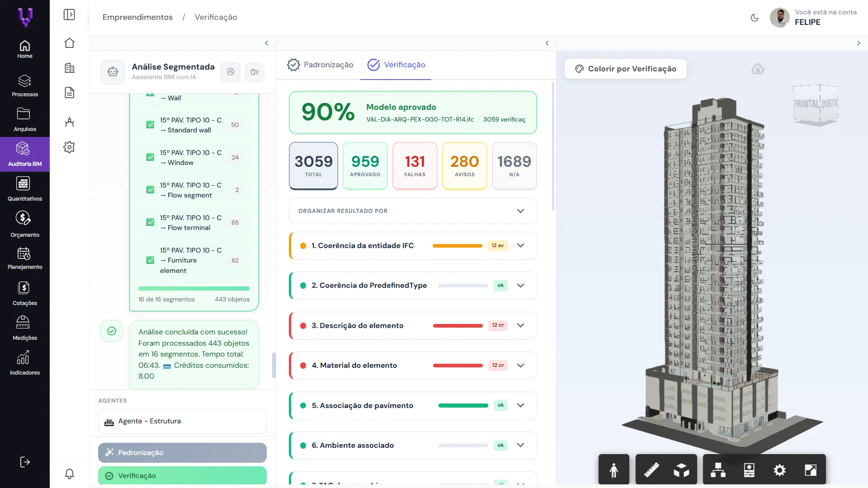Click the list icon next to Análise Segmentada
This screenshot has height=488, width=868.
255,72
